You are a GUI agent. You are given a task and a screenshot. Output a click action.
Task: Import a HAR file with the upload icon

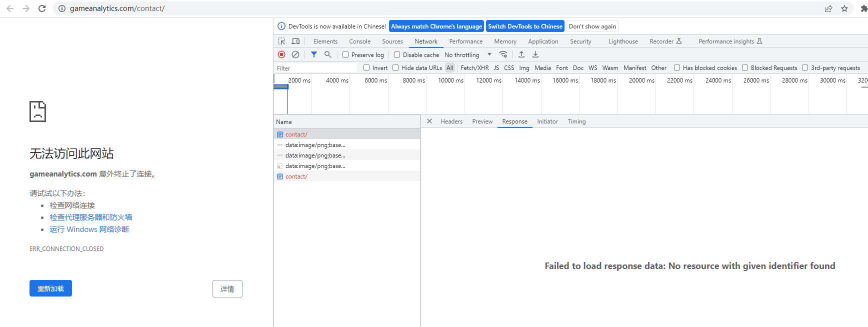click(521, 54)
